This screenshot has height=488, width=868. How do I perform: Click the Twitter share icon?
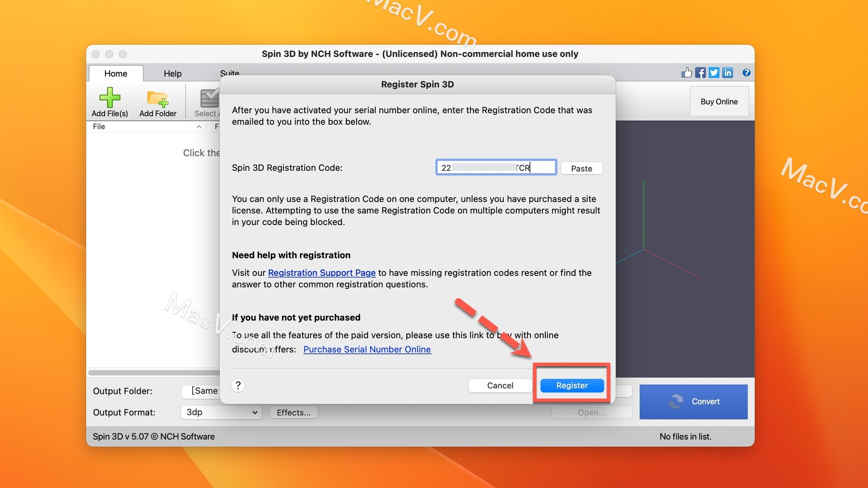coord(713,73)
